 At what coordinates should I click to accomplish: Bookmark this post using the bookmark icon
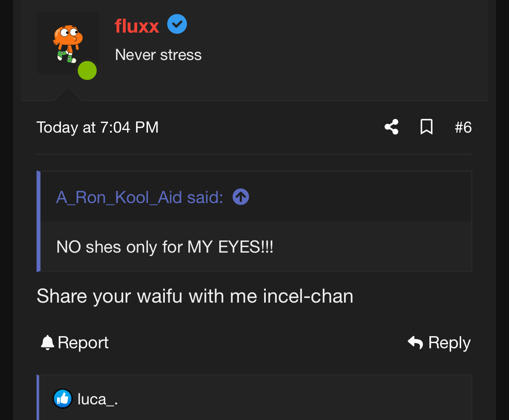click(x=426, y=127)
